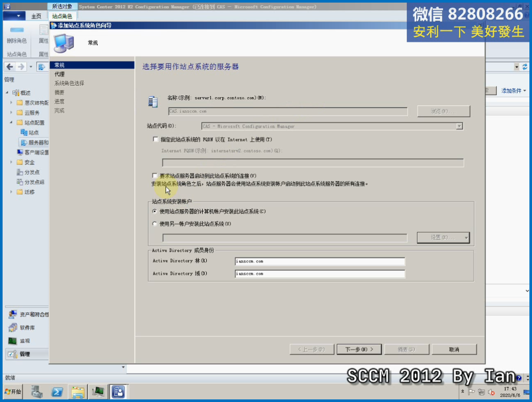Open 客户端设置 in the navigation tree
This screenshot has width=532, height=402.
pos(33,152)
